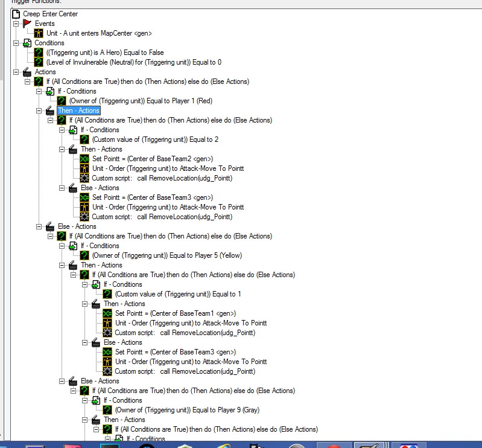Select '(Custom value of (Triggering unit)) Equal to 1'
The width and height of the screenshot is (482, 448).
(x=178, y=294)
